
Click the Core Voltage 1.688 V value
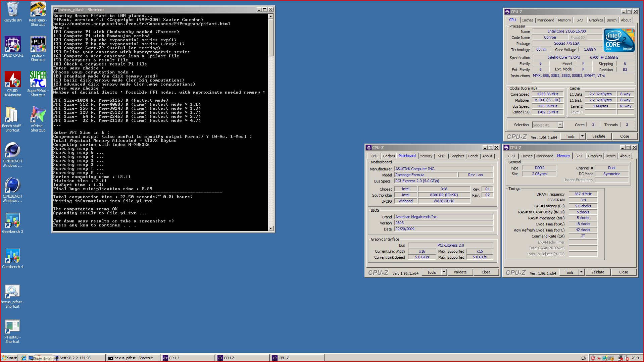tap(590, 49)
